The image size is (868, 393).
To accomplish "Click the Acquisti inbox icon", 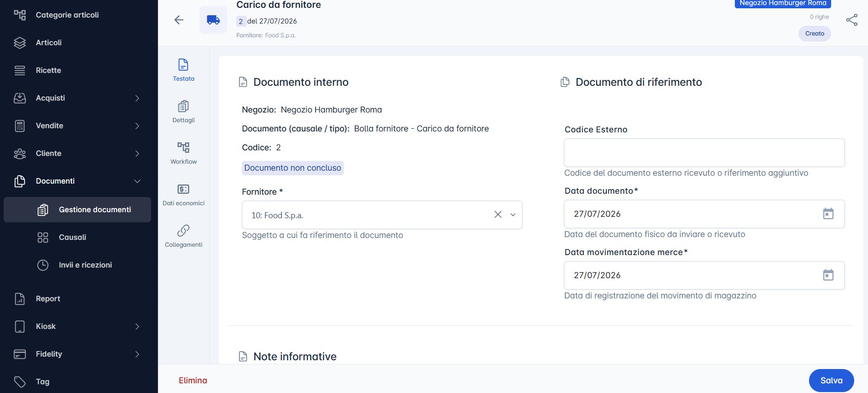I will click(20, 98).
